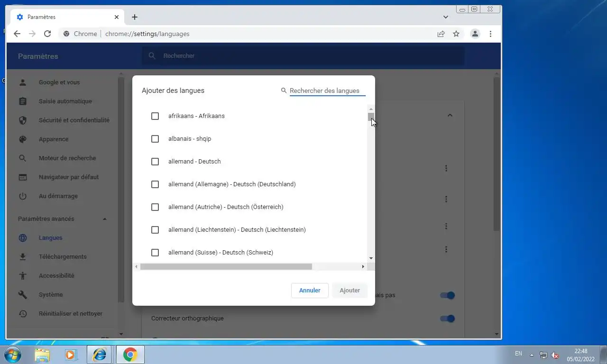Toggle the switch above Correcteur orthographique
Screen dimensions: 607x364
coord(447,295)
